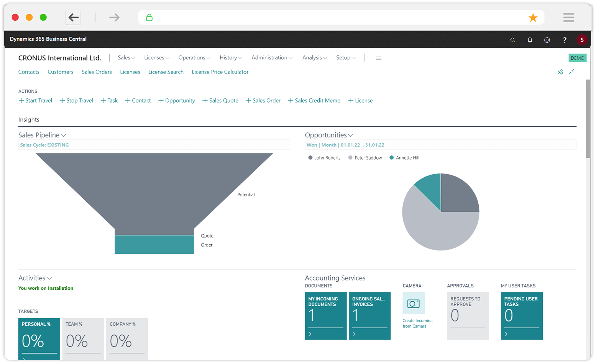The height and width of the screenshot is (364, 596).
Task: Click the browser forward arrow
Action: [114, 17]
